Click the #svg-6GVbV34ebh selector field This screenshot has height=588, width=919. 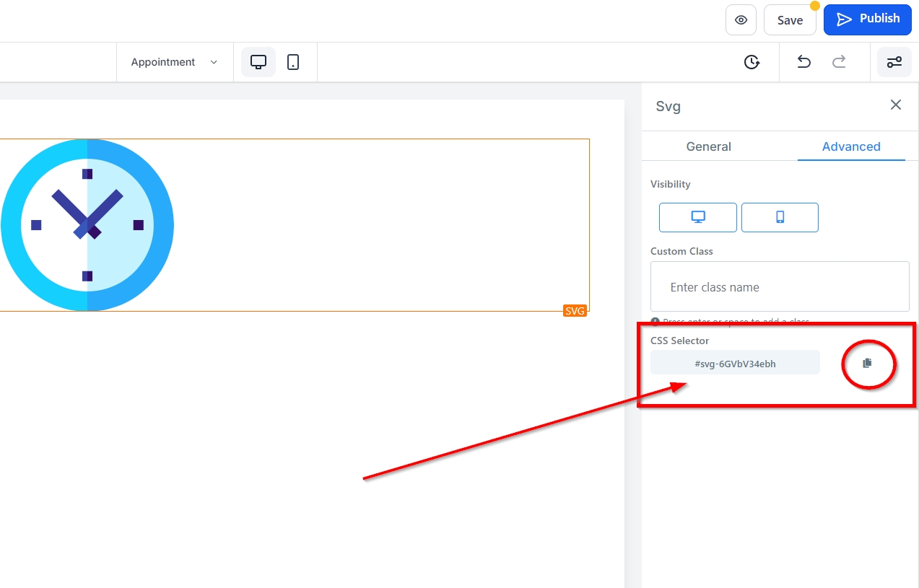coord(735,364)
